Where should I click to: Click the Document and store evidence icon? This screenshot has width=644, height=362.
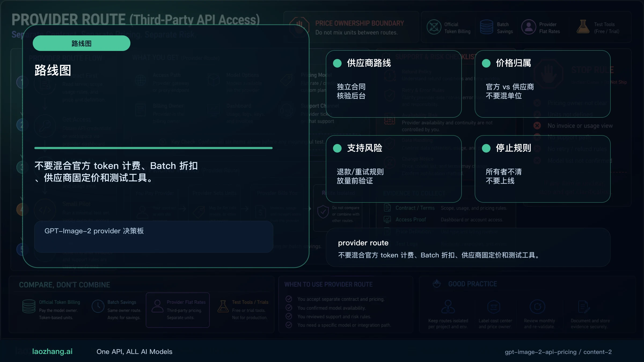(584, 307)
